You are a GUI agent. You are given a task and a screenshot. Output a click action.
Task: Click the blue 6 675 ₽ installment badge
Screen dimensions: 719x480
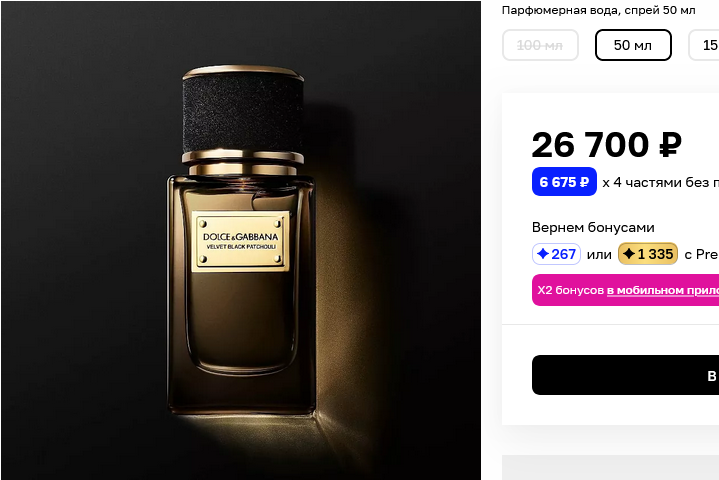pos(564,182)
